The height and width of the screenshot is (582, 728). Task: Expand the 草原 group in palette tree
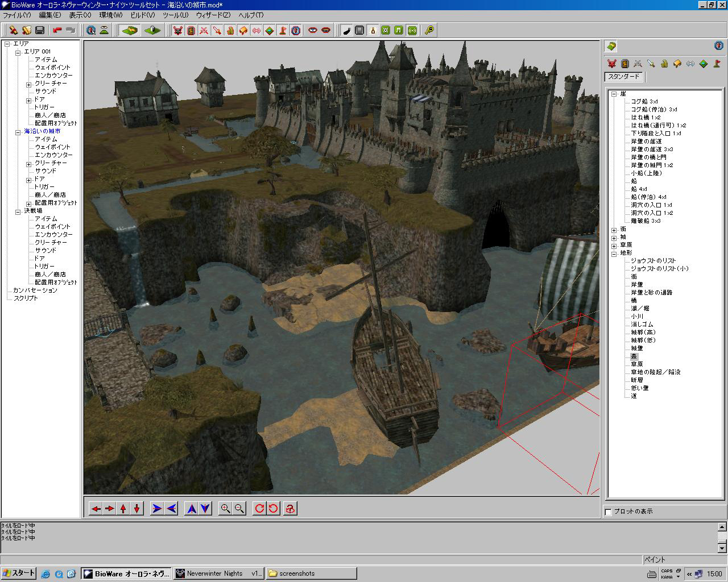coord(614,245)
